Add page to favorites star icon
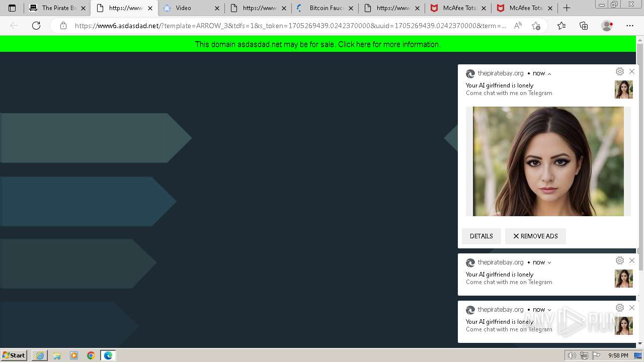This screenshot has height=362, width=644. tap(536, 26)
